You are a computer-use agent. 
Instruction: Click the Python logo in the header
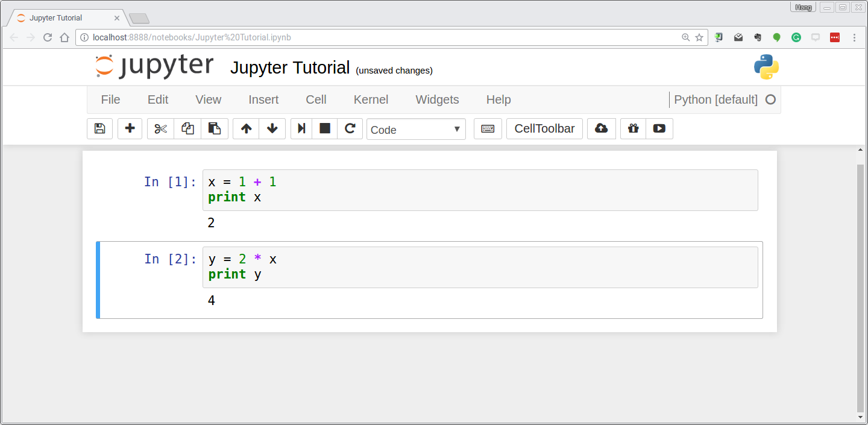pyautogui.click(x=766, y=67)
